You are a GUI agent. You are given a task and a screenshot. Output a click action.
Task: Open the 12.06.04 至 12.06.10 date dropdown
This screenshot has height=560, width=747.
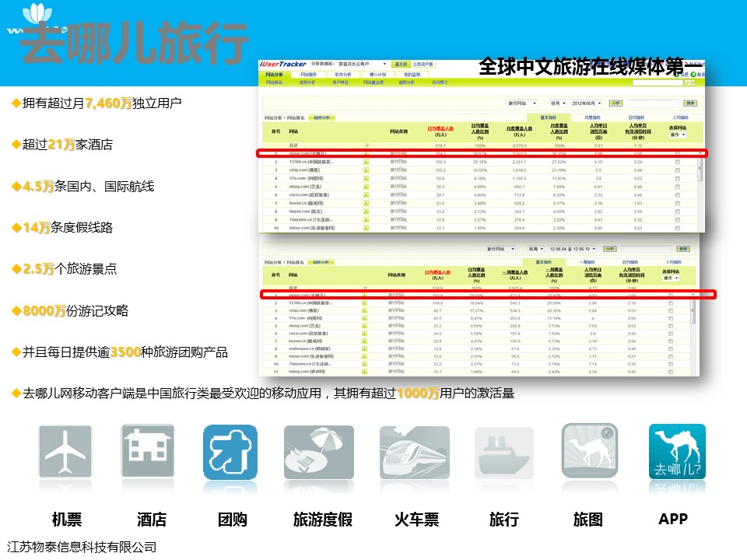coord(573,249)
